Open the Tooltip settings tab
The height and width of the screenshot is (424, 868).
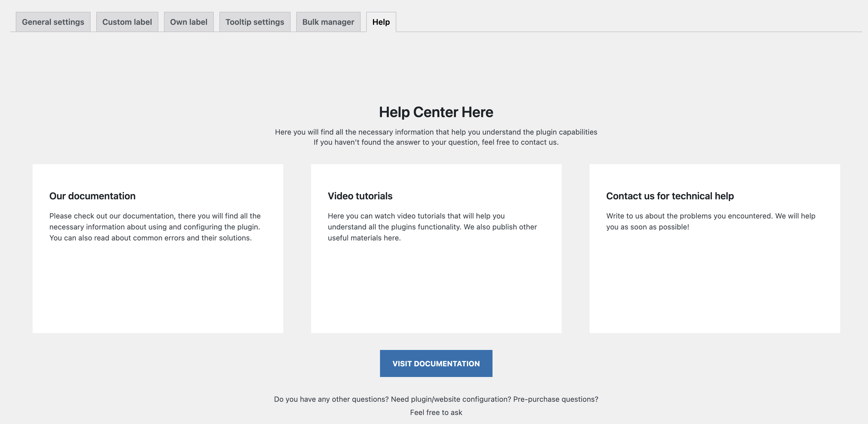click(255, 22)
